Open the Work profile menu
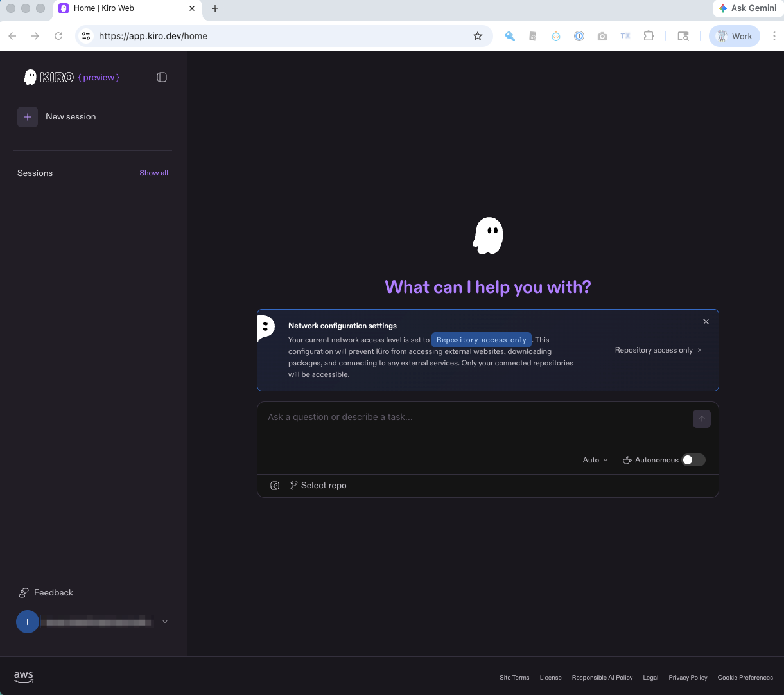The width and height of the screenshot is (784, 695). point(735,36)
